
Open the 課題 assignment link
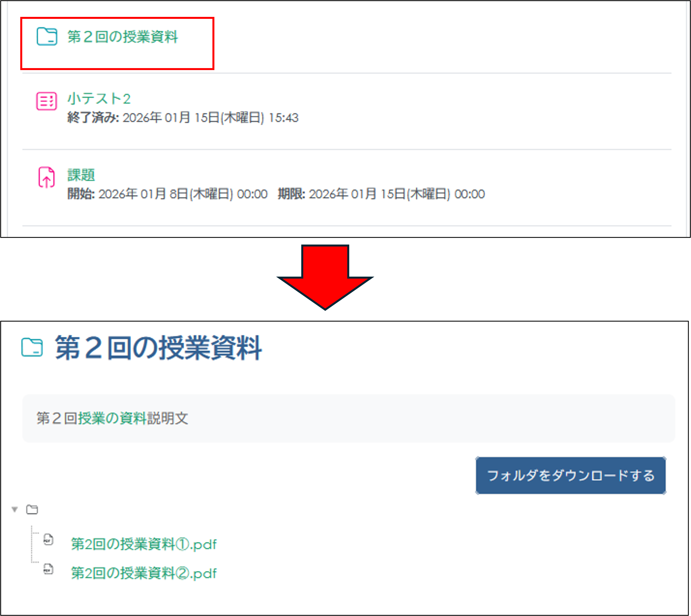[81, 175]
